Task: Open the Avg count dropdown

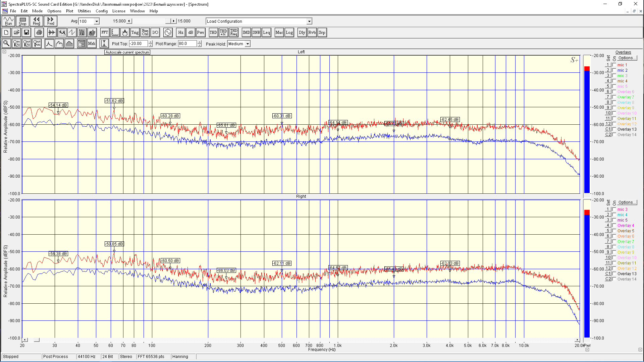Action: pyautogui.click(x=97, y=21)
